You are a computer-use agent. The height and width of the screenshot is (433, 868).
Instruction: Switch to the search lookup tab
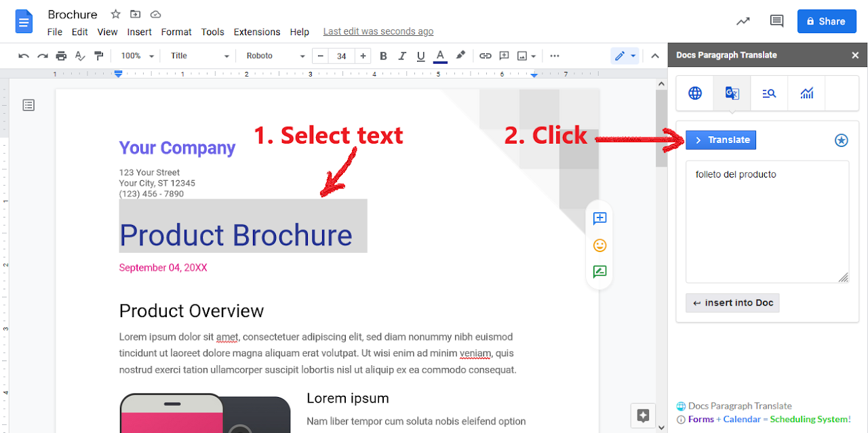point(769,94)
